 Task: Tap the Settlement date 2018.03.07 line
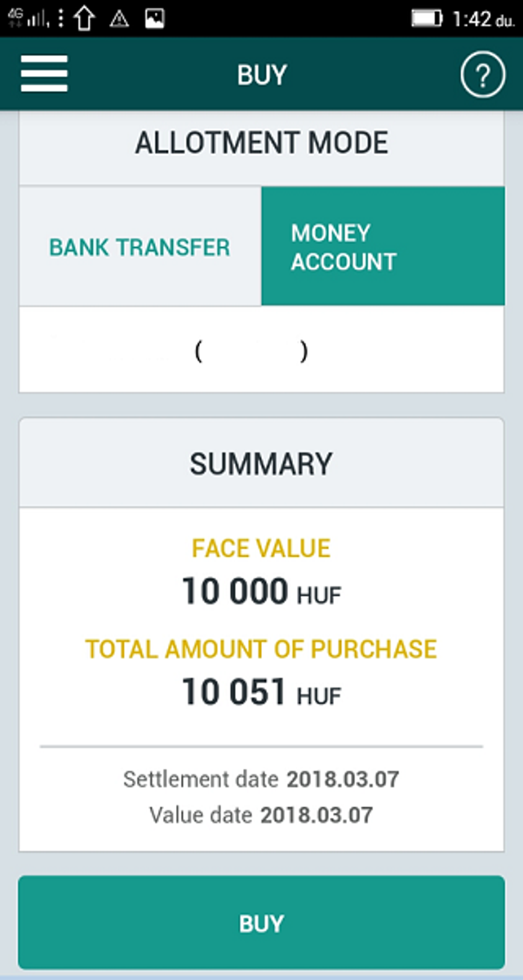(x=261, y=779)
